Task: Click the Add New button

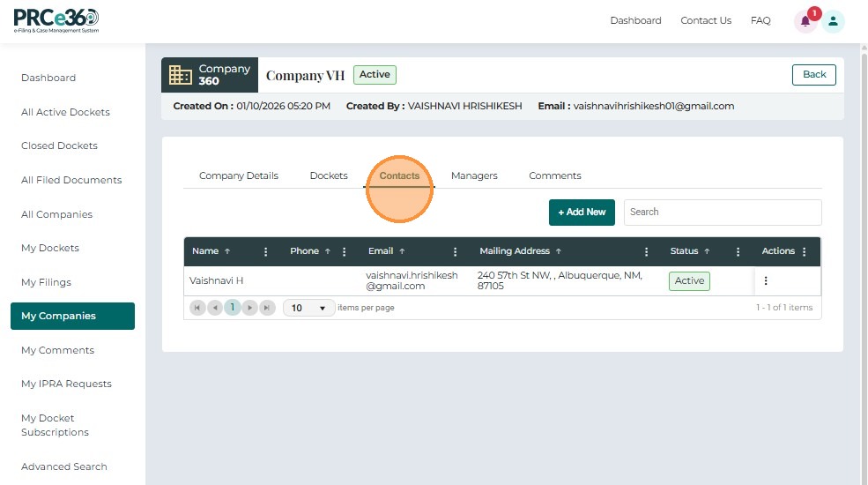Action: coord(582,212)
